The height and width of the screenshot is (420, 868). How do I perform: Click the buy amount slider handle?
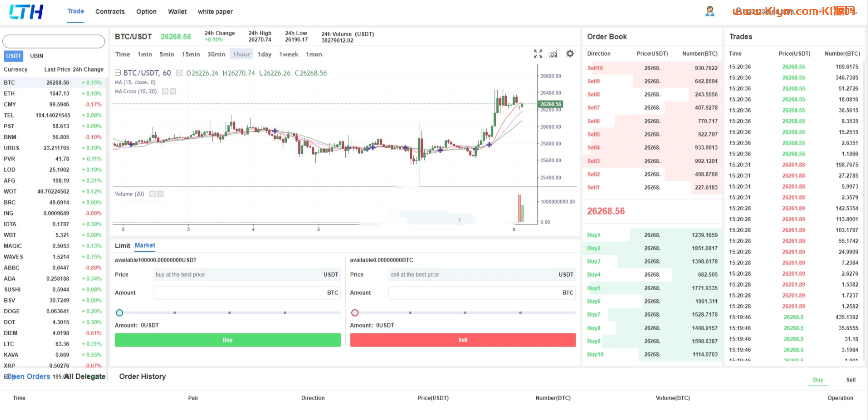119,313
